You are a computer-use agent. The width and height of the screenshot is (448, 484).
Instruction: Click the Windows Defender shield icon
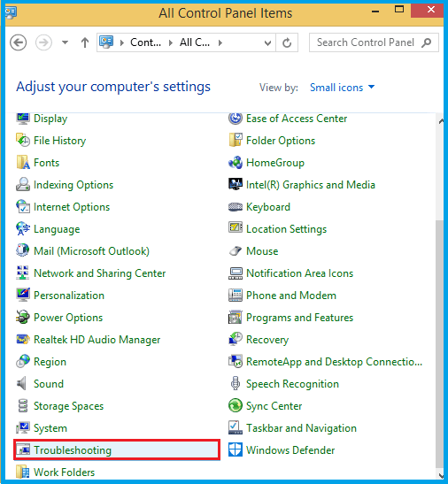[x=236, y=450]
